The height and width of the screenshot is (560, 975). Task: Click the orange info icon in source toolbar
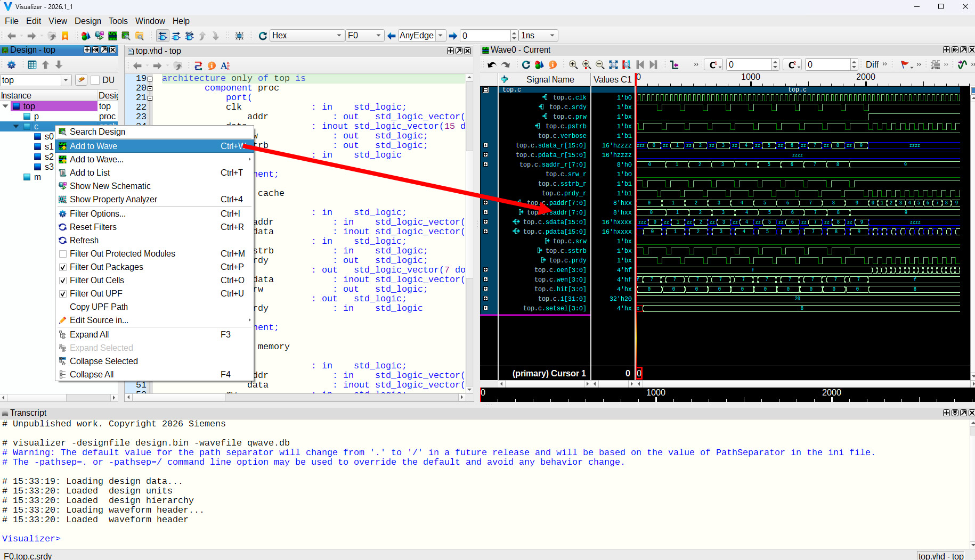tap(212, 65)
